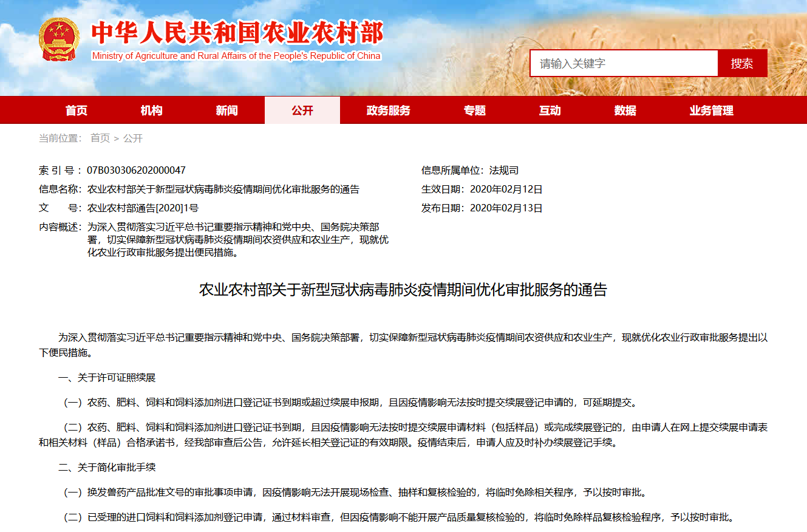Click the centered article headline
The height and width of the screenshot is (532, 807).
tap(403, 290)
